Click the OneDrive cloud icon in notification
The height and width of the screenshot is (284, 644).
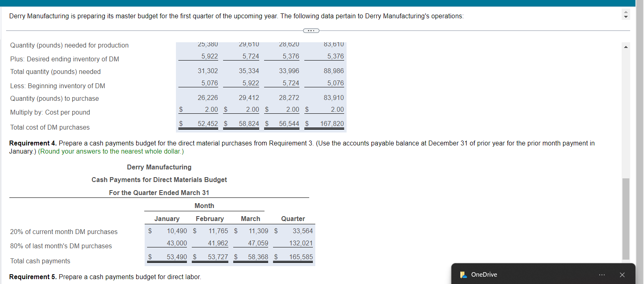pos(464,275)
